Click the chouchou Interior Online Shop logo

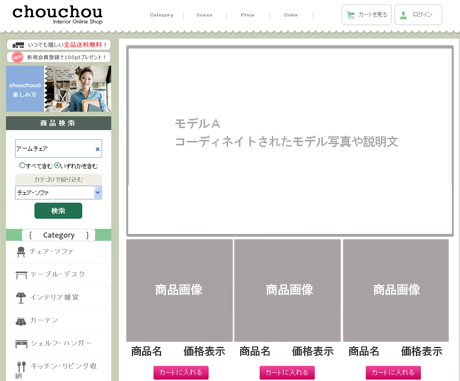pos(57,15)
